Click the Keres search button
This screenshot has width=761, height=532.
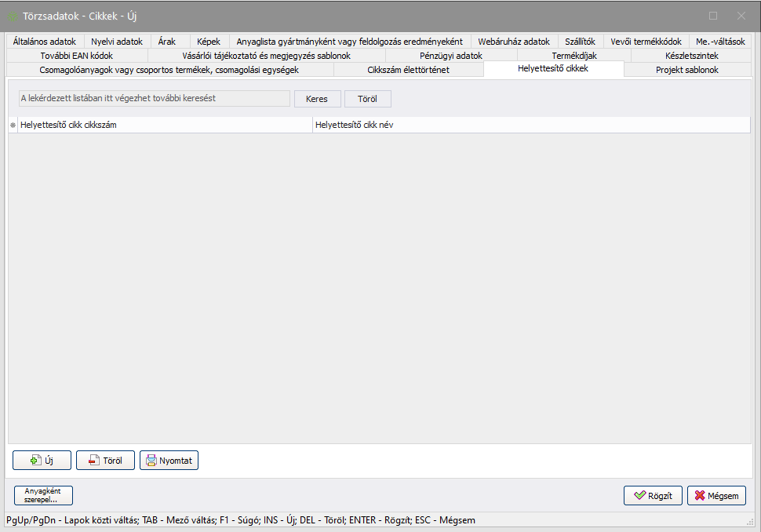[x=317, y=99]
